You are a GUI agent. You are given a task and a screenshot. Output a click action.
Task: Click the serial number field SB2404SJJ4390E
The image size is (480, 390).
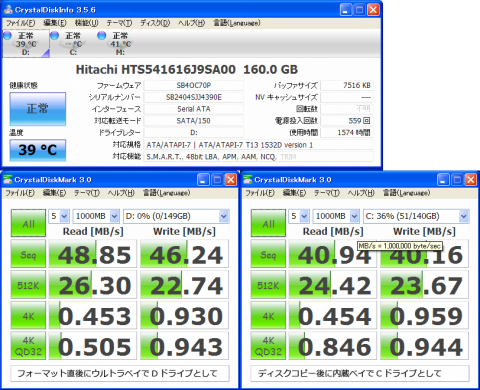pos(194,97)
